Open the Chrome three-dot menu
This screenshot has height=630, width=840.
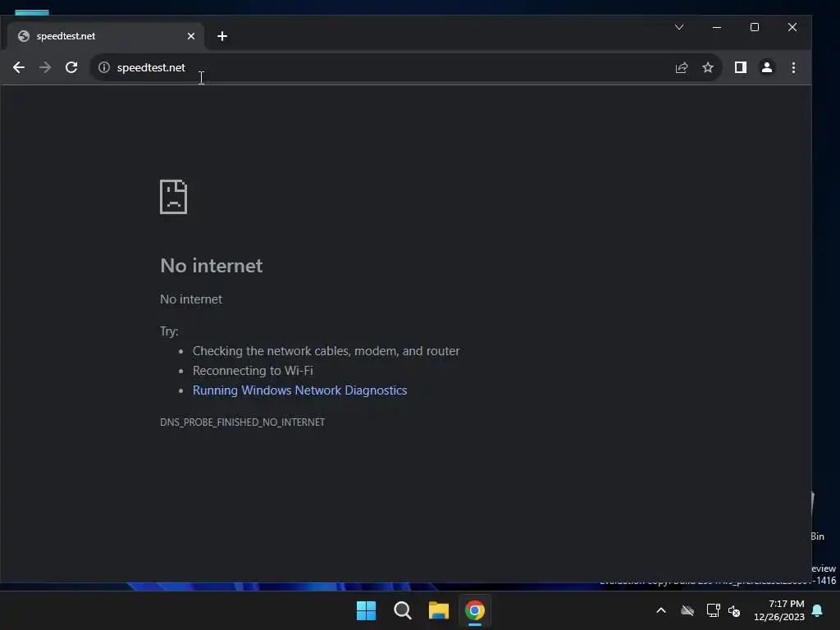[x=793, y=67]
